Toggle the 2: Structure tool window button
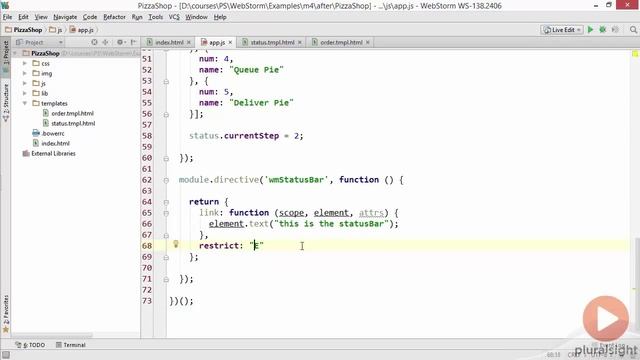Image resolution: width=640 pixels, height=360 pixels. (x=6, y=103)
